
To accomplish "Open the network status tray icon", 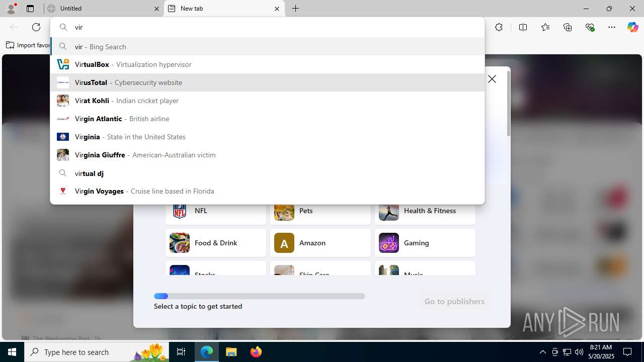I will 567,352.
